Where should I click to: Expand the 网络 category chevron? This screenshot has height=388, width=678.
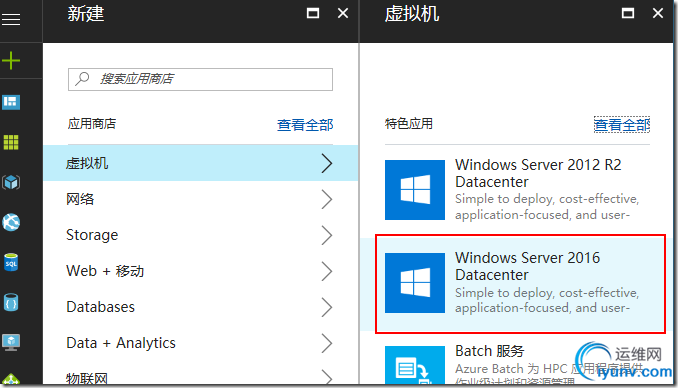click(x=327, y=199)
